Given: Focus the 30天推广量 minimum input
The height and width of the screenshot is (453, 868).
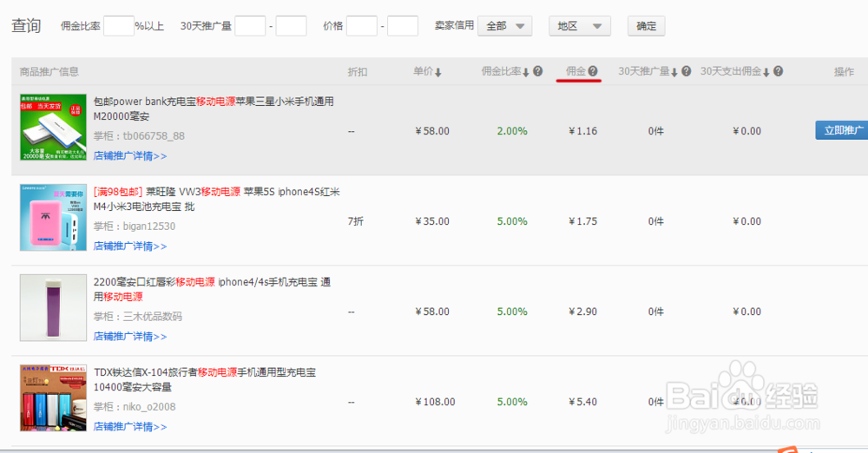Looking at the screenshot, I should (250, 26).
